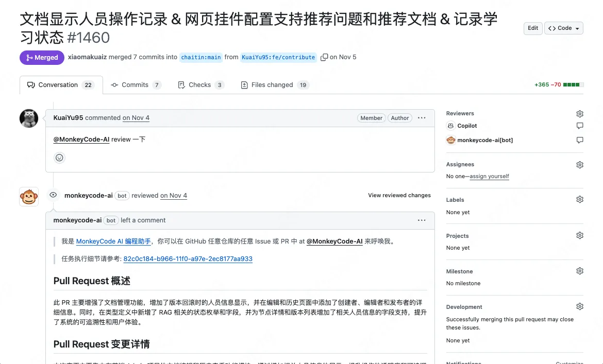
Task: Click the Copilot reviewer name
Action: (x=467, y=126)
